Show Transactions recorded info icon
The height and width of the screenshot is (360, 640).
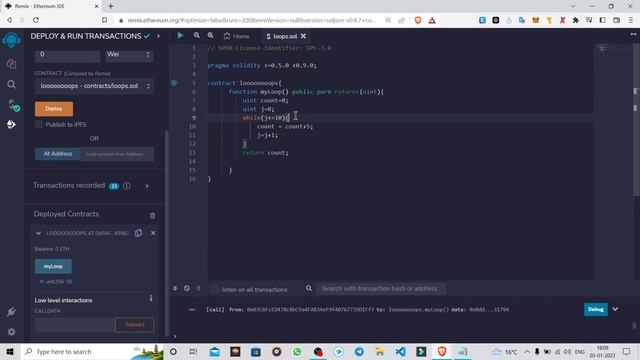pos(127,186)
